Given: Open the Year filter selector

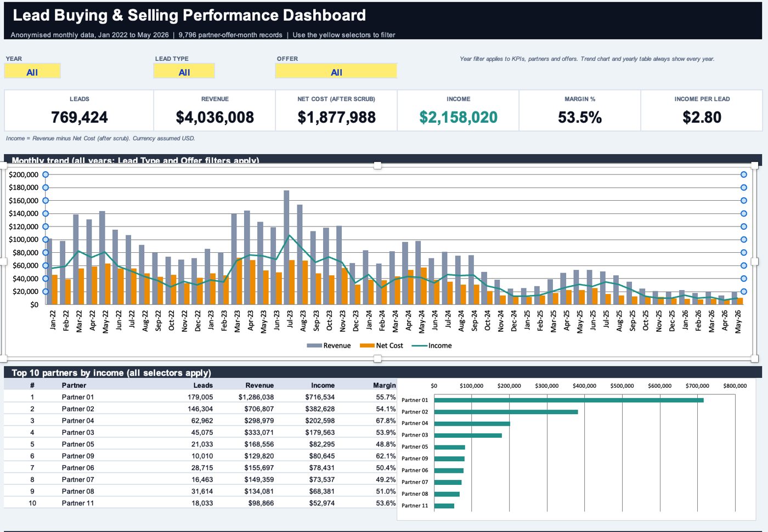Looking at the screenshot, I should coord(32,72).
